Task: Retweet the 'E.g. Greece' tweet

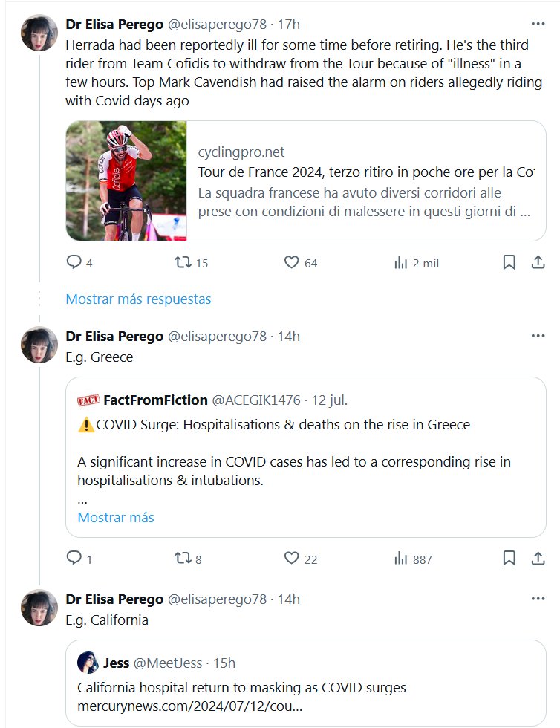Action: point(182,559)
